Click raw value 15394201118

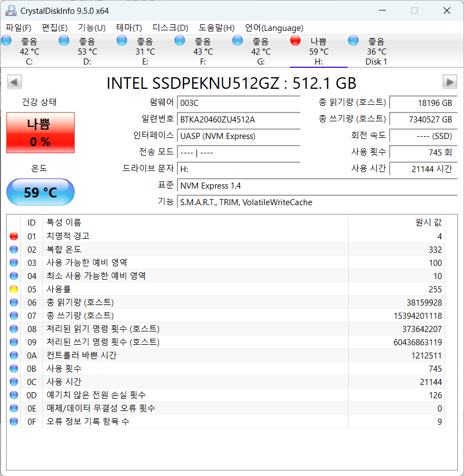[418, 316]
